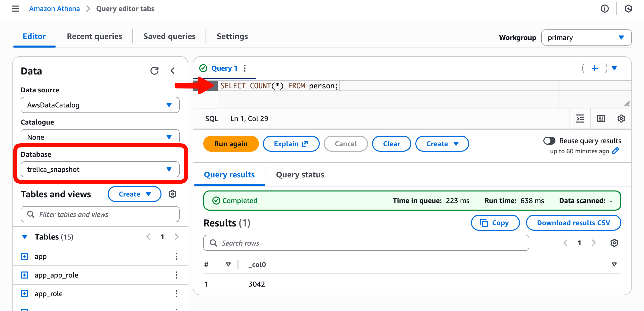Click the Cancel button
644x311 pixels.
click(346, 144)
